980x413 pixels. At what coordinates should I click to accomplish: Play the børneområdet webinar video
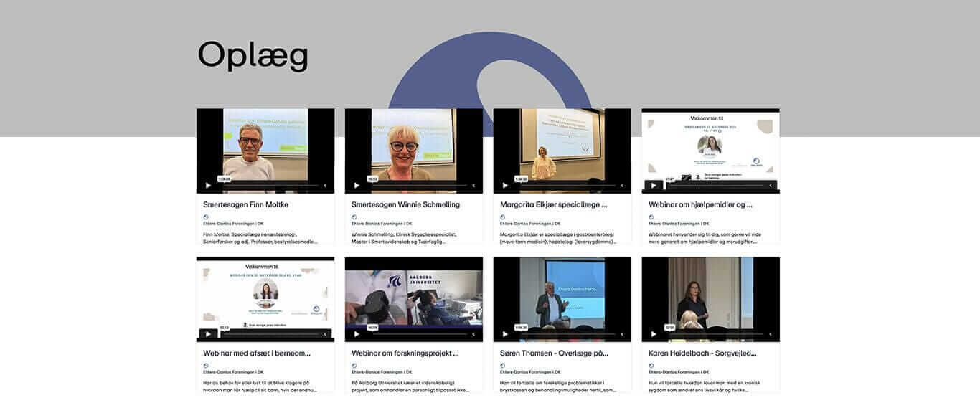(209, 333)
